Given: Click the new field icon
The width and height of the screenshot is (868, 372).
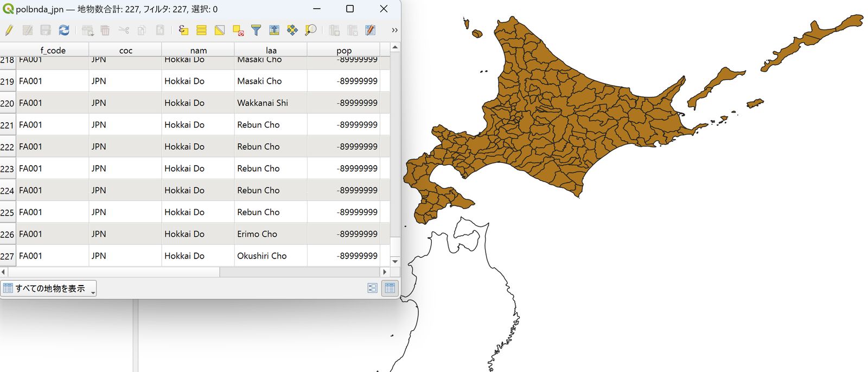Looking at the screenshot, I should pyautogui.click(x=334, y=30).
